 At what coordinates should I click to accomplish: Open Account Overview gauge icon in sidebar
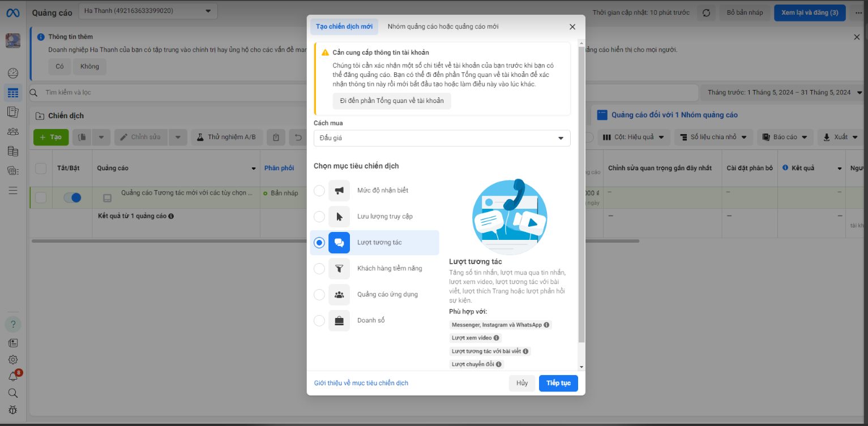coord(12,74)
